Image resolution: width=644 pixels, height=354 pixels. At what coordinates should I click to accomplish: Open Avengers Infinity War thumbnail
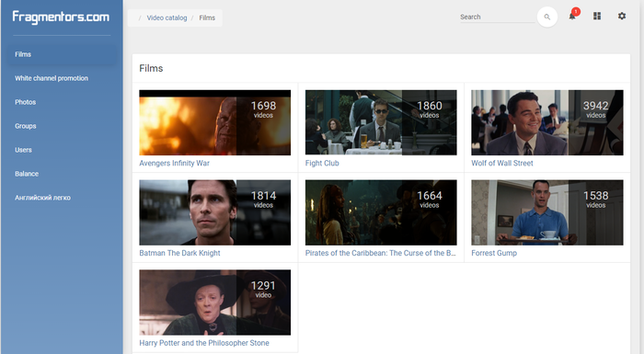point(214,122)
